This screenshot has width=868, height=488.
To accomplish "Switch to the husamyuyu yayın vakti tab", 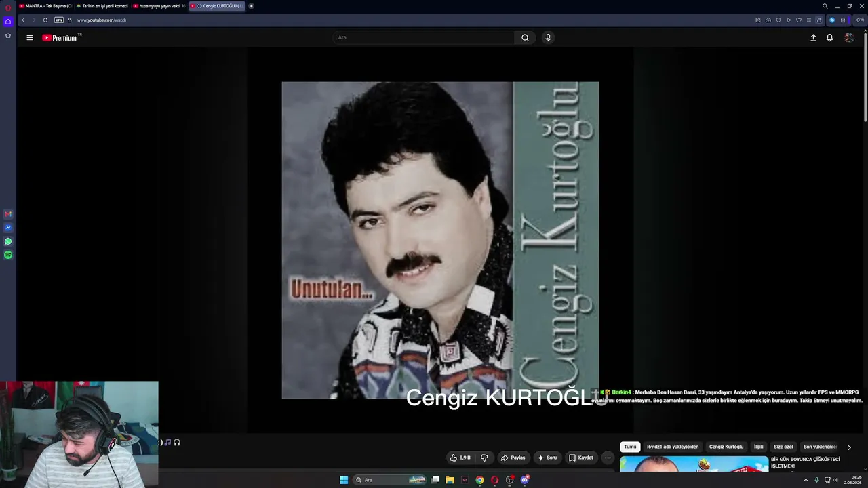I will (x=159, y=6).
